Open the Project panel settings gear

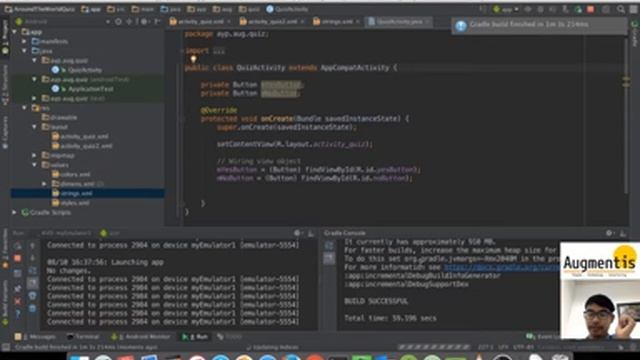pos(144,21)
